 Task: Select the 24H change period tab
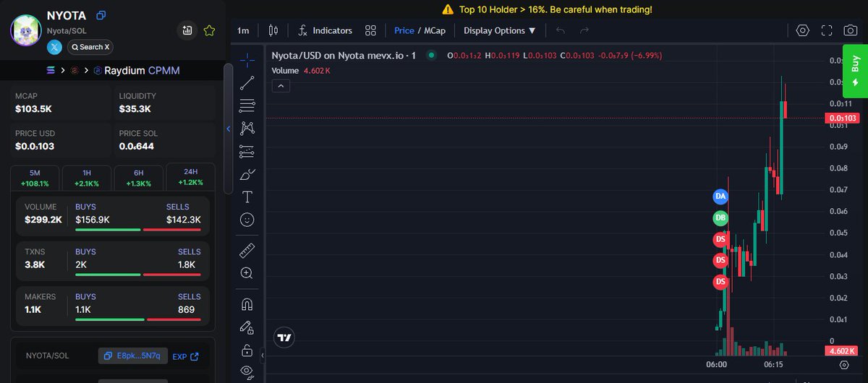191,178
